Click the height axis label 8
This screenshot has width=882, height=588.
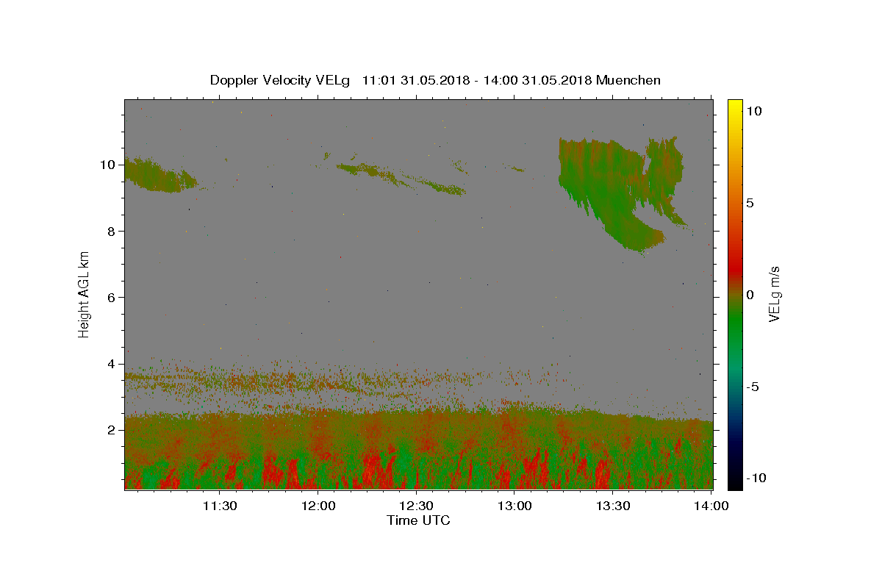click(x=112, y=231)
